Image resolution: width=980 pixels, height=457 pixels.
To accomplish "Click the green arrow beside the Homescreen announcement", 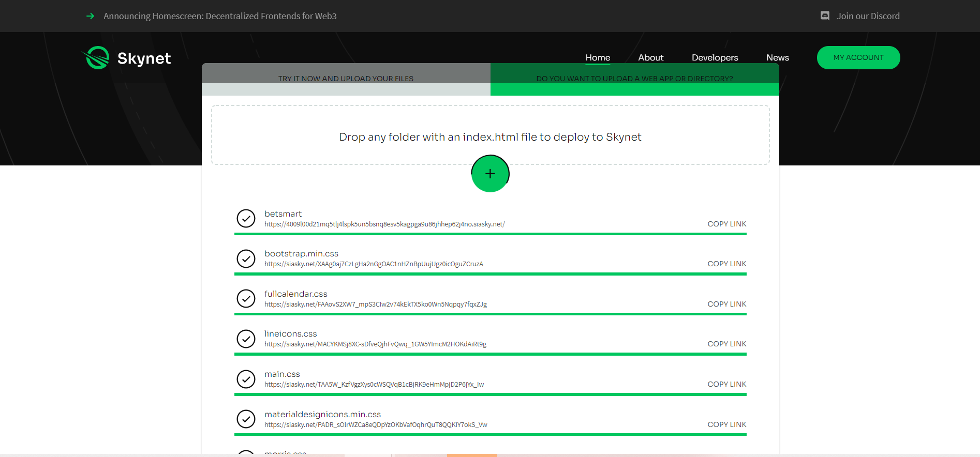I will tap(90, 16).
